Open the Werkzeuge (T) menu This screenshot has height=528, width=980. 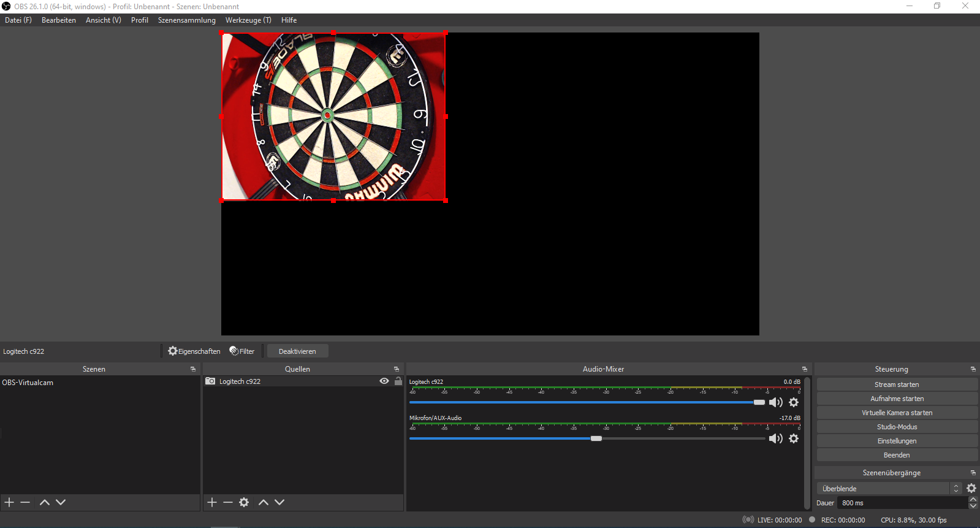tap(248, 20)
